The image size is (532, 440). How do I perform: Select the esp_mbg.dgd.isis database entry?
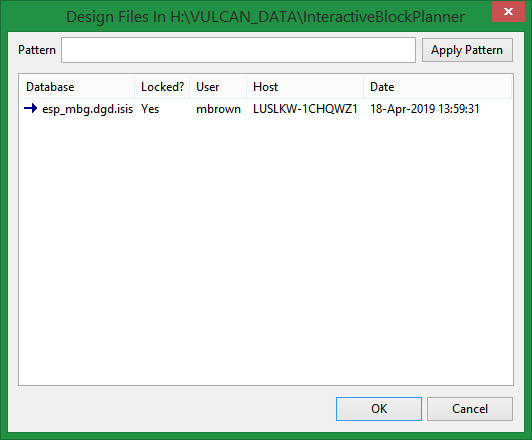87,109
